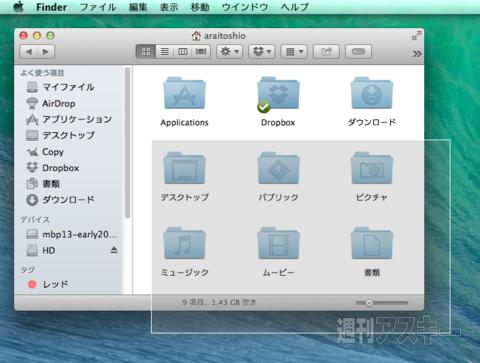
Task: Click the タグ sidebar header
Action: pyautogui.click(x=27, y=269)
